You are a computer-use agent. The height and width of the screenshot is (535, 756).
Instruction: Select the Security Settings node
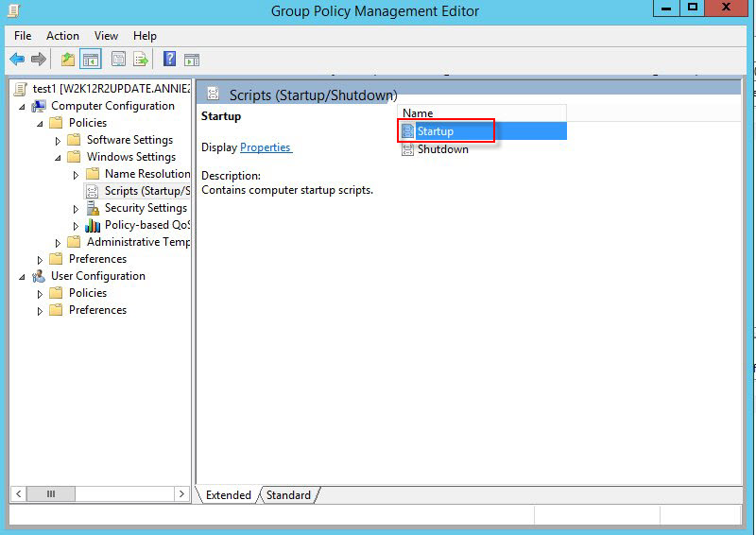tap(146, 208)
